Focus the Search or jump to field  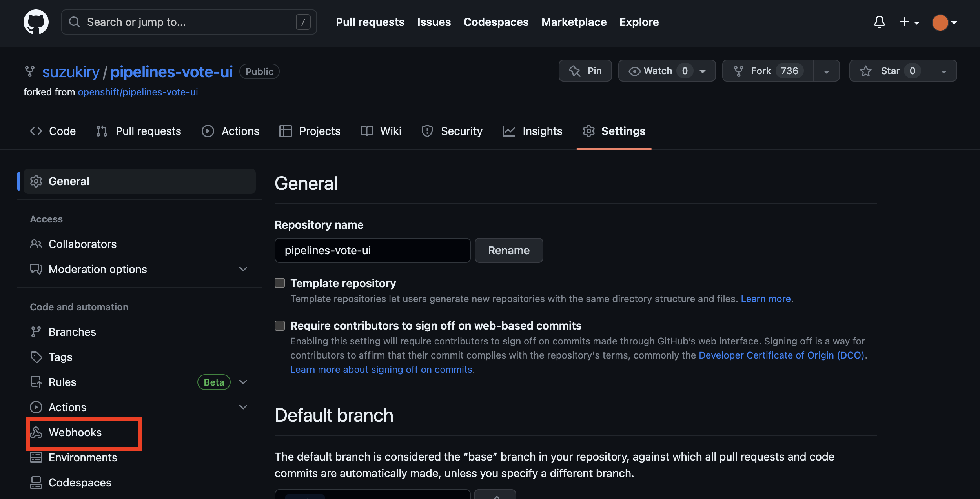tap(189, 22)
